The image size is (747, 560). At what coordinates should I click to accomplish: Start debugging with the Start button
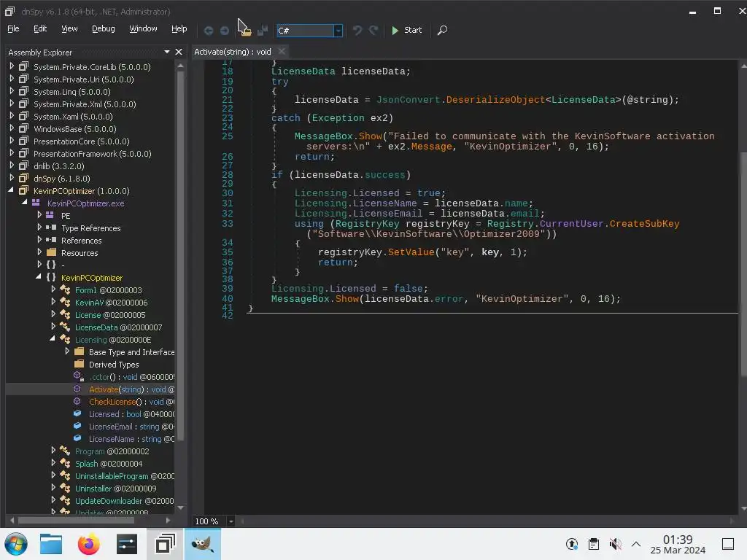point(406,30)
